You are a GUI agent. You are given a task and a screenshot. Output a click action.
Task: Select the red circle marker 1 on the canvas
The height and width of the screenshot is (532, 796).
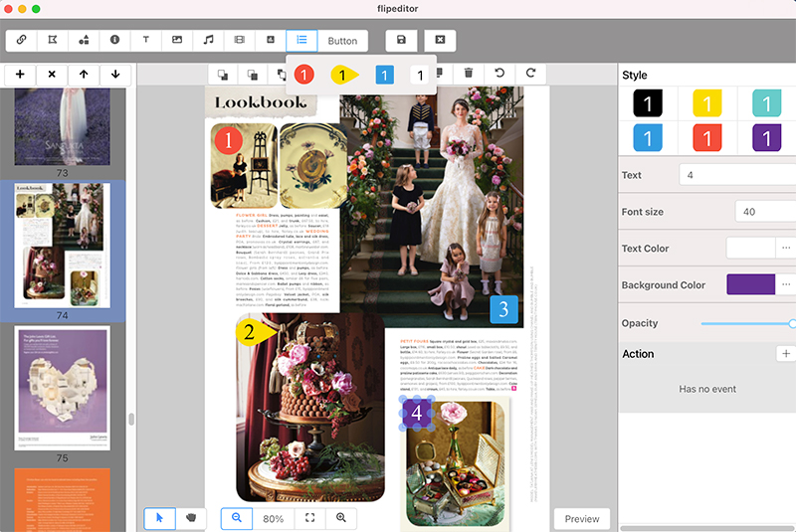click(229, 140)
